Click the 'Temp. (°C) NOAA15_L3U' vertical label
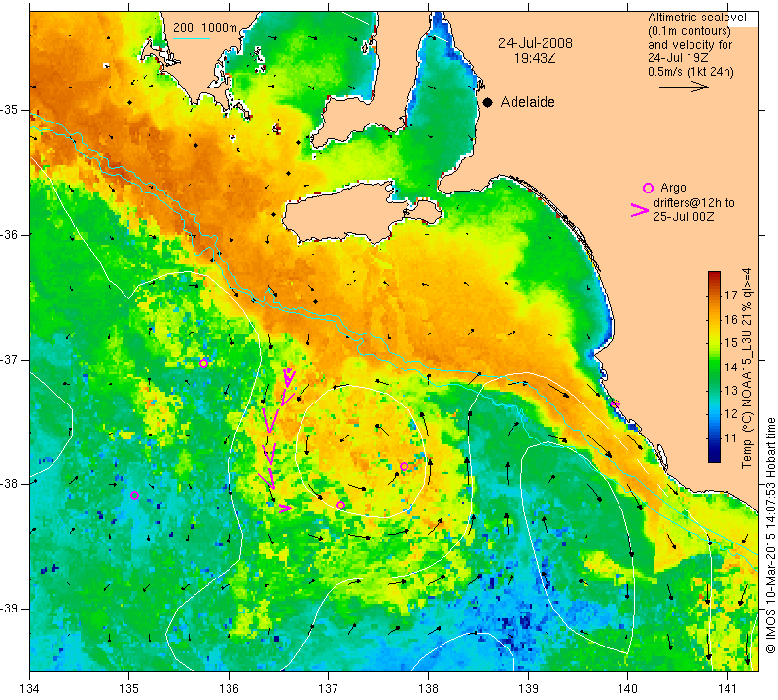The width and height of the screenshot is (778, 700). point(747,369)
